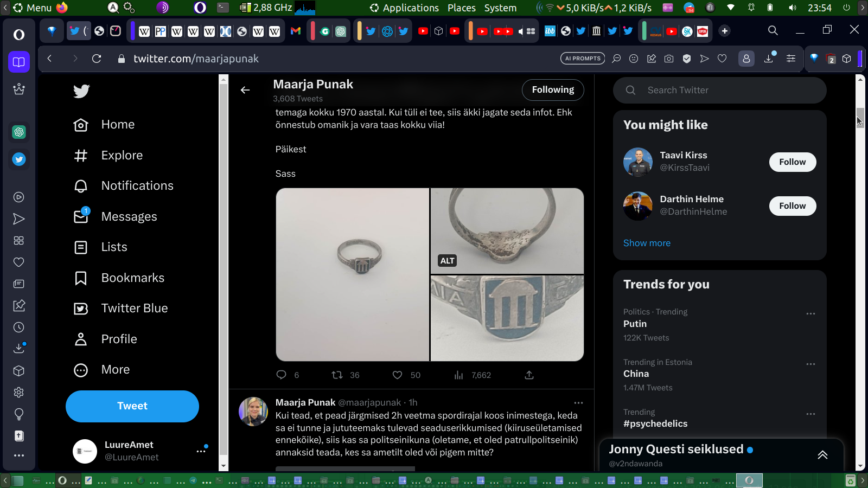Screen dimensions: 868x488
Task: Open the Places menu in top panel
Action: [x=462, y=8]
